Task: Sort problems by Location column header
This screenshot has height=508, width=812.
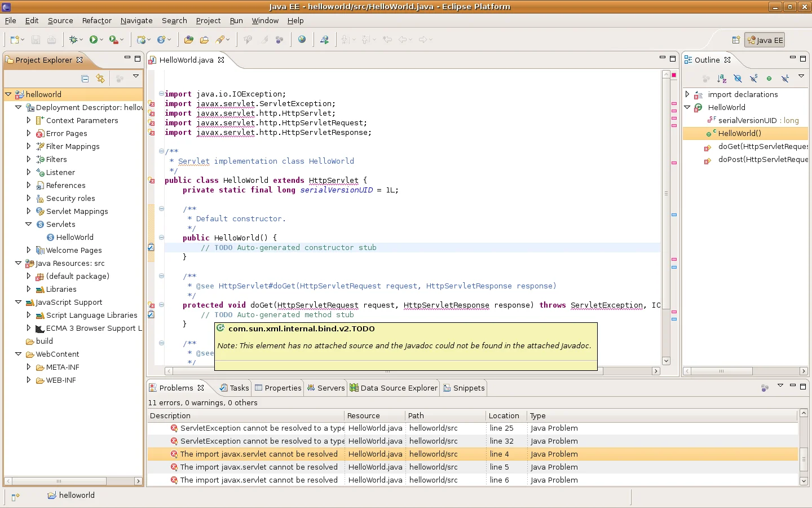Action: 504,415
